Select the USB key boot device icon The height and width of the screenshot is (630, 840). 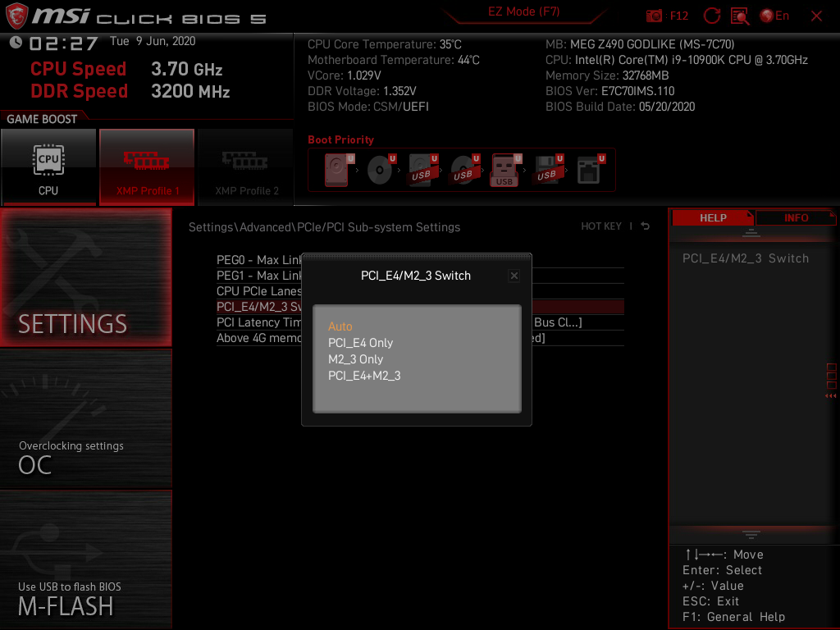pos(505,171)
